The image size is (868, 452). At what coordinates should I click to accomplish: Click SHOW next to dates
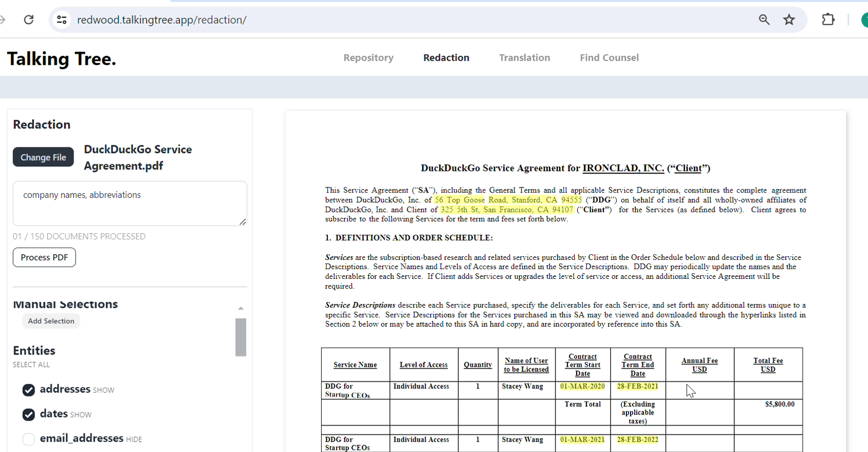pyautogui.click(x=81, y=415)
